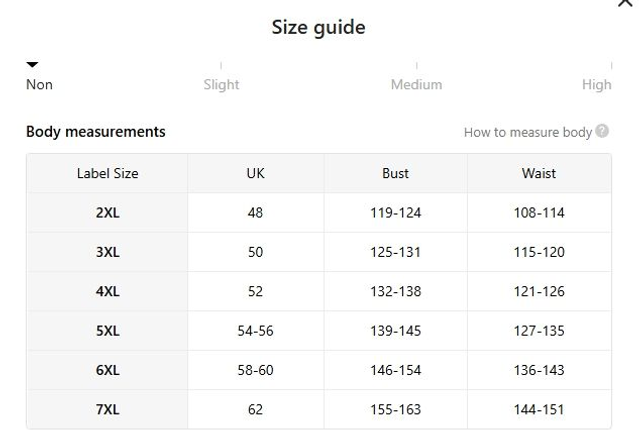Click the help icon beside How to measure body
Viewport: 640px width, 430px height.
coord(602,131)
